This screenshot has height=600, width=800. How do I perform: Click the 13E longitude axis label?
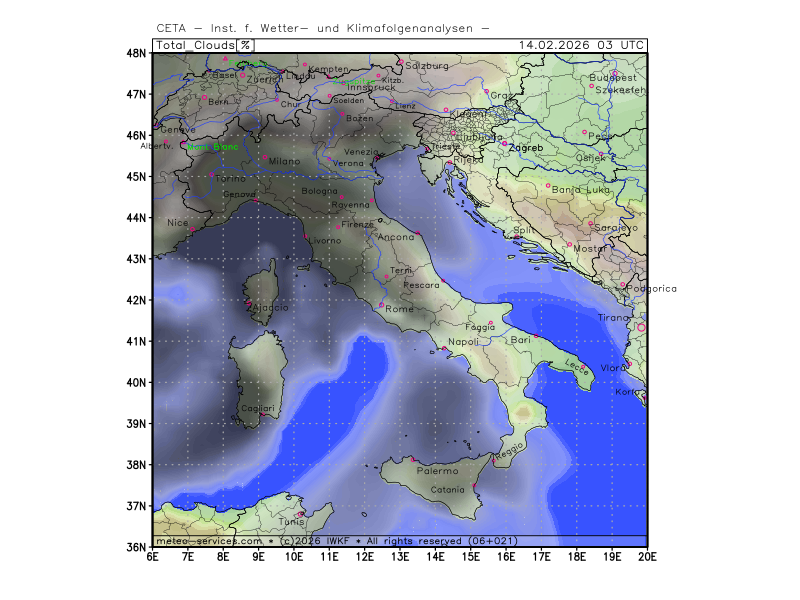(400, 557)
